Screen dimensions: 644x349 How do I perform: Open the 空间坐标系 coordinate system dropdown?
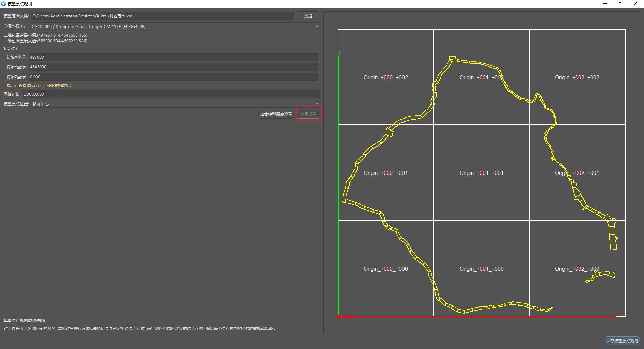175,26
